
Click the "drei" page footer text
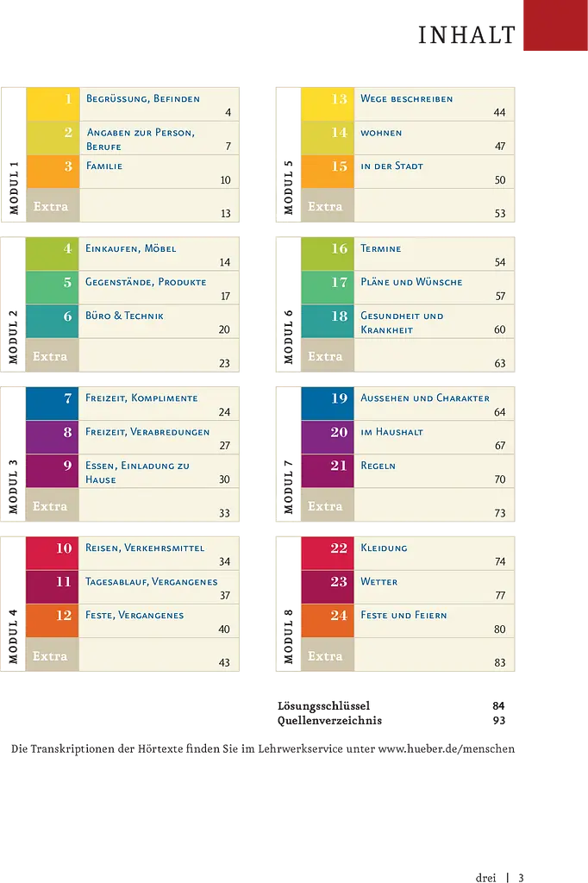pyautogui.click(x=486, y=877)
